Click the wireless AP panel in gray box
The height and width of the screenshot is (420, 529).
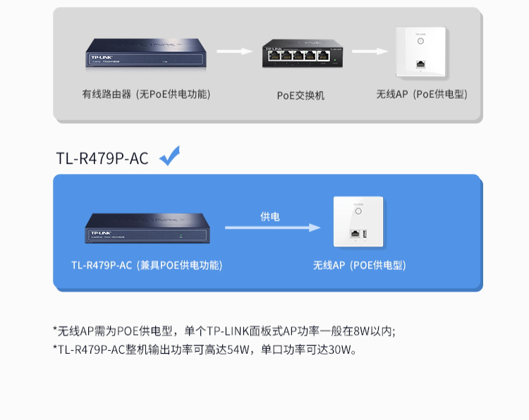(421, 51)
